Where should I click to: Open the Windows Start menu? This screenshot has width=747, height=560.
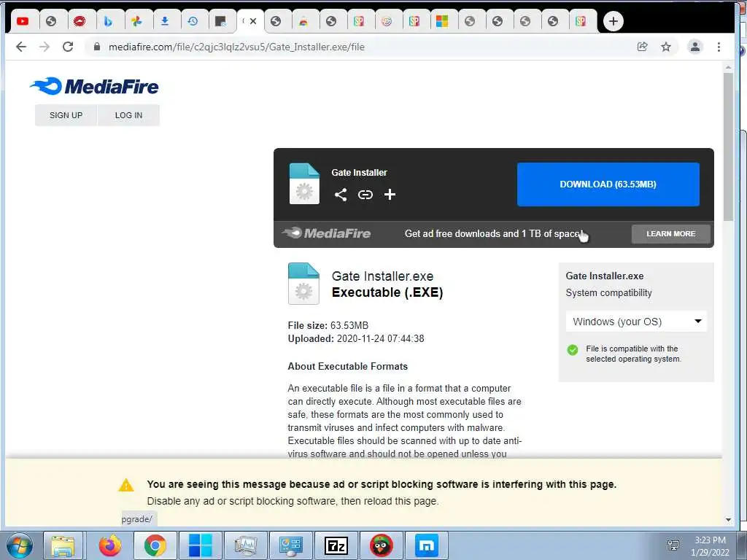coord(20,545)
